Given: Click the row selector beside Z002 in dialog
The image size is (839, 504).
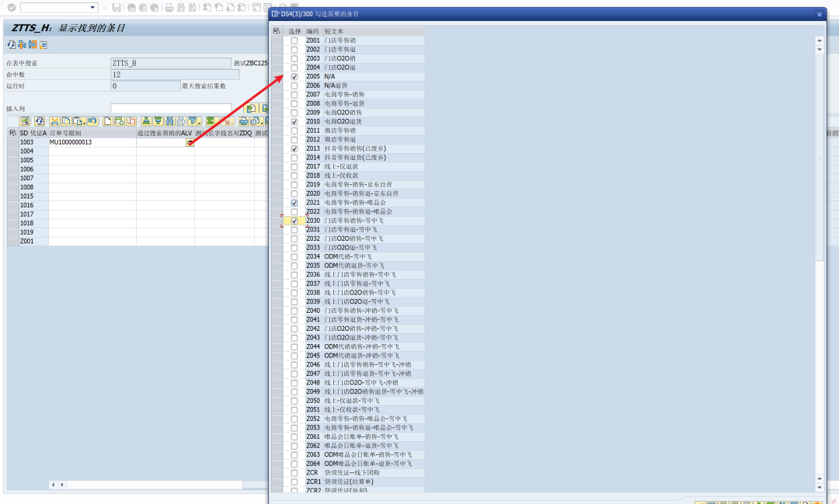Looking at the screenshot, I should click(x=277, y=50).
